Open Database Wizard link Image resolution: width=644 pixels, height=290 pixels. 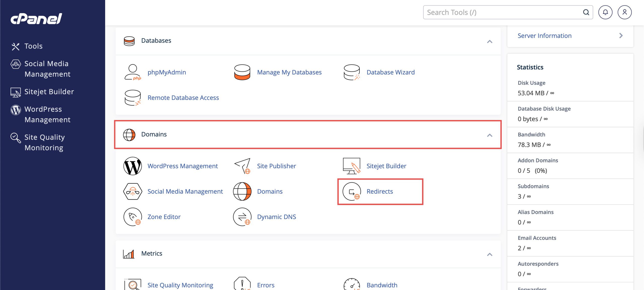[x=391, y=72]
